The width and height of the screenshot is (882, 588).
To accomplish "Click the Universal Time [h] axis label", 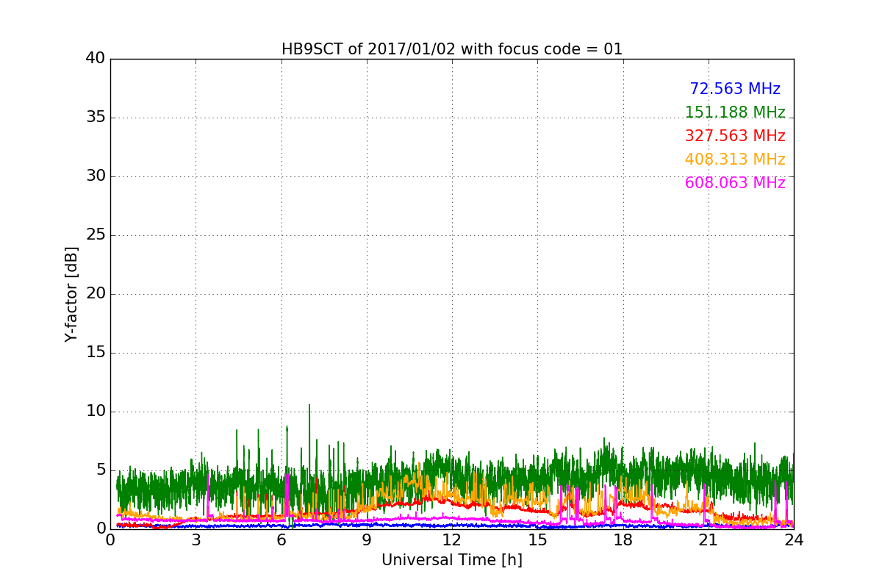I will coord(452,560).
